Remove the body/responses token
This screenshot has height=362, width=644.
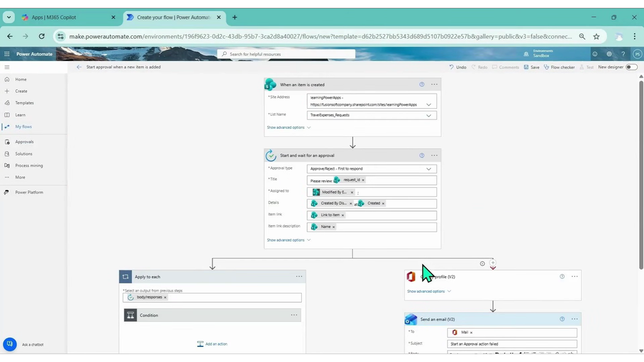165,297
